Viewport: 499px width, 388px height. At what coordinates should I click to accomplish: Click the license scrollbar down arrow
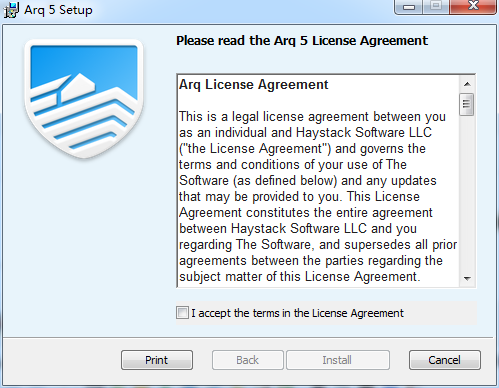pos(467,278)
